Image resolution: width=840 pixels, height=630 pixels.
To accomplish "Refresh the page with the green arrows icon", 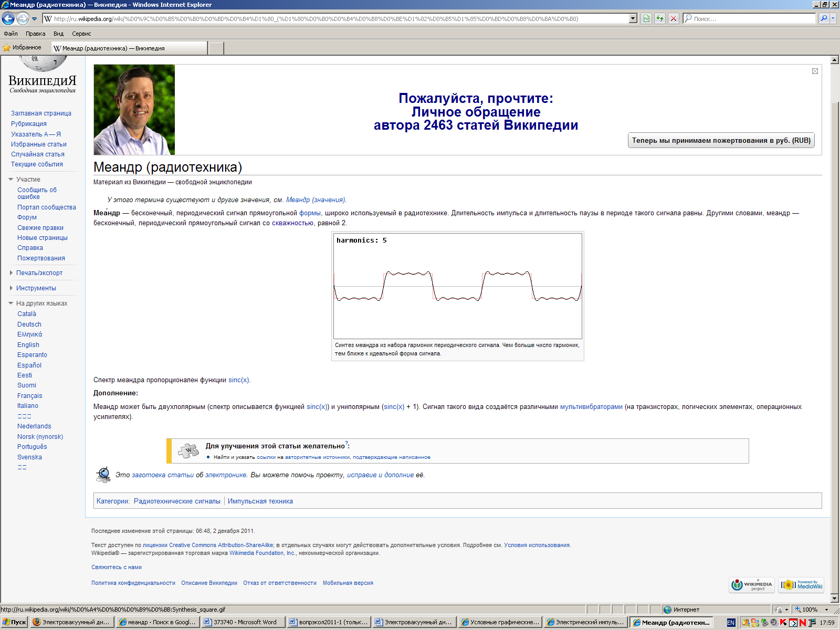I will coord(660,18).
